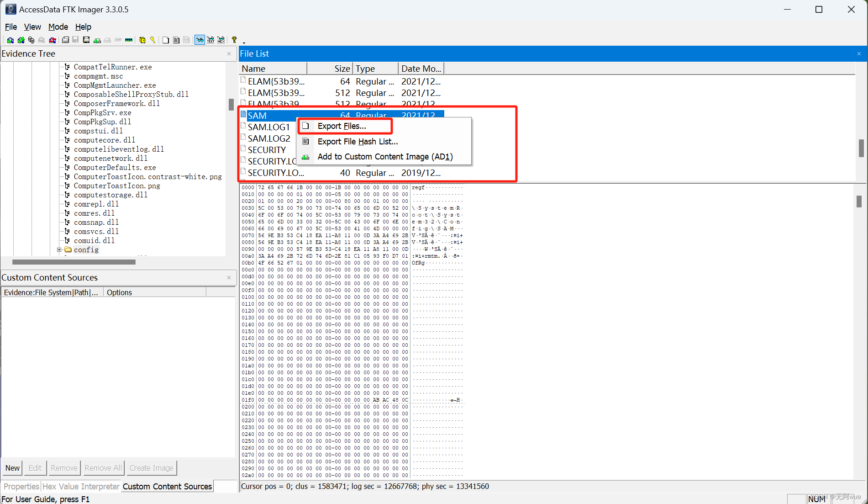The height and width of the screenshot is (504, 868).
Task: Sort File List by Name column
Action: coord(273,69)
